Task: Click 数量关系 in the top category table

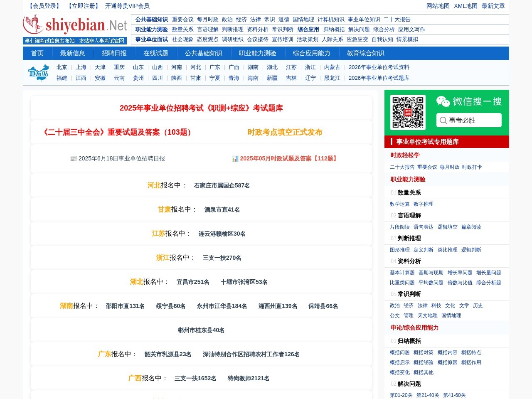Action: click(x=183, y=30)
